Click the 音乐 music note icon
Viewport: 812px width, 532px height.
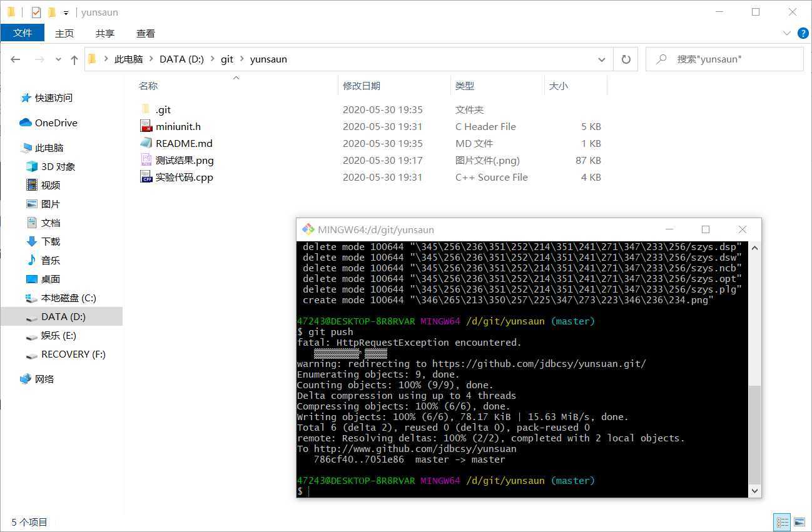pyautogui.click(x=32, y=260)
